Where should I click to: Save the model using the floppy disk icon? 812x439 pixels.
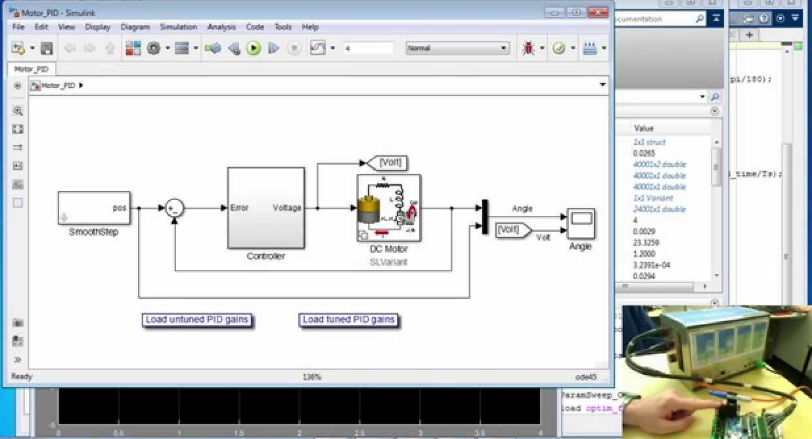(x=47, y=48)
